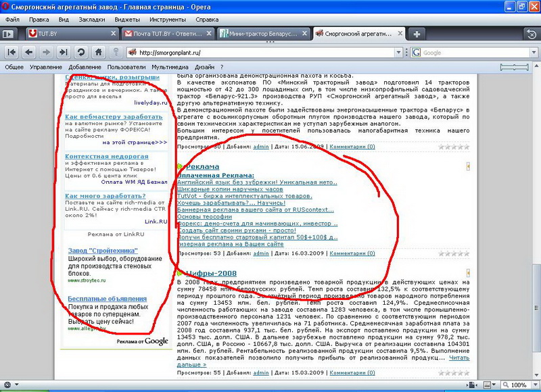The width and height of the screenshot is (541, 392).
Task: Open the image display mode dropdown arrow
Action: (494, 385)
